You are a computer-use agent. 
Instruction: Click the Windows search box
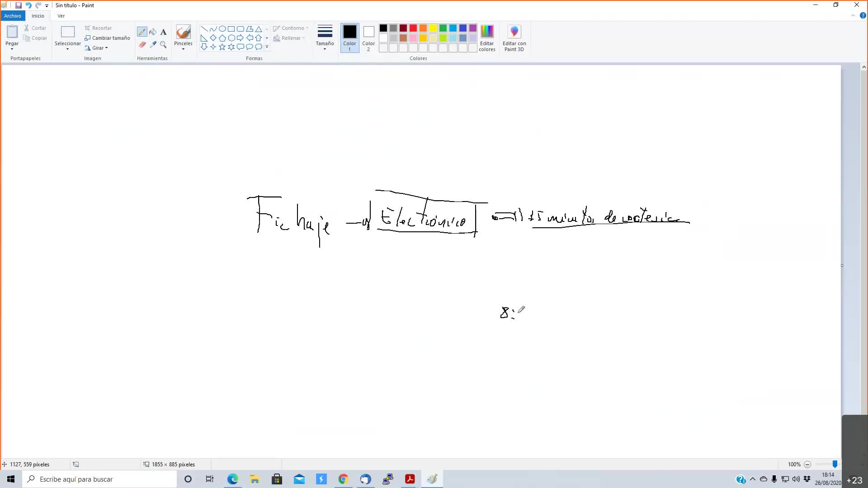pos(99,479)
